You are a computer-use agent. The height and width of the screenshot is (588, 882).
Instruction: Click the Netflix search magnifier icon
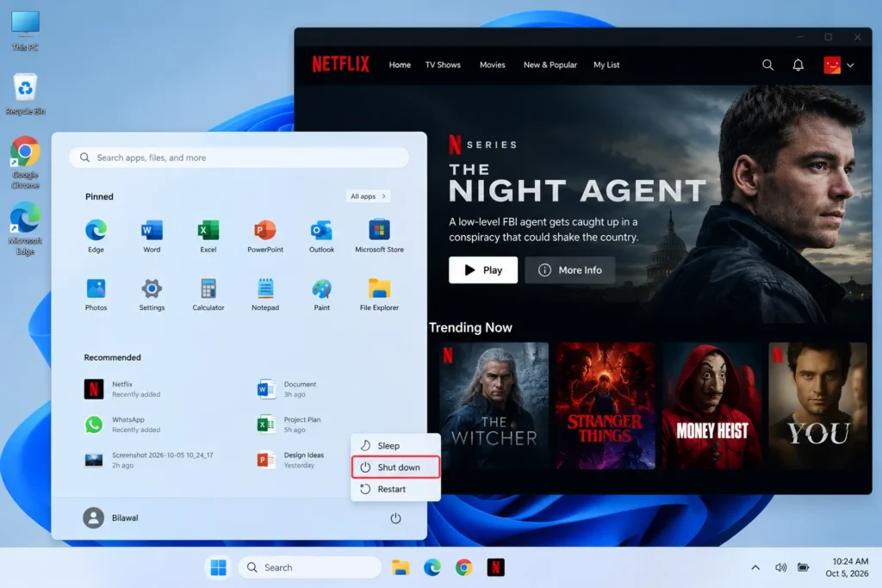767,65
